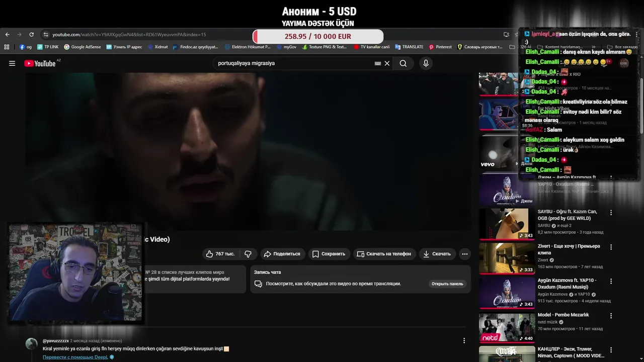Open the on-screen keyboard icon in search box
Viewport: 644px width, 362px height.
pos(378,63)
